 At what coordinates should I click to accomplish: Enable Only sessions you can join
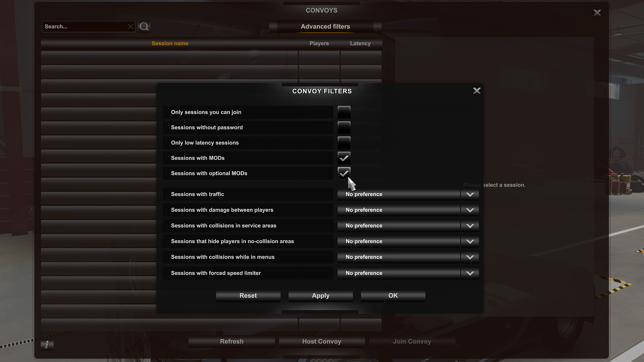point(344,112)
